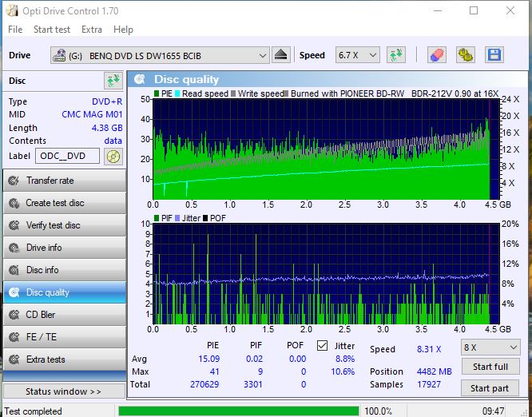Click the refresh speed icon beside Speed dropdown
This screenshot has height=417, width=532.
(395, 55)
